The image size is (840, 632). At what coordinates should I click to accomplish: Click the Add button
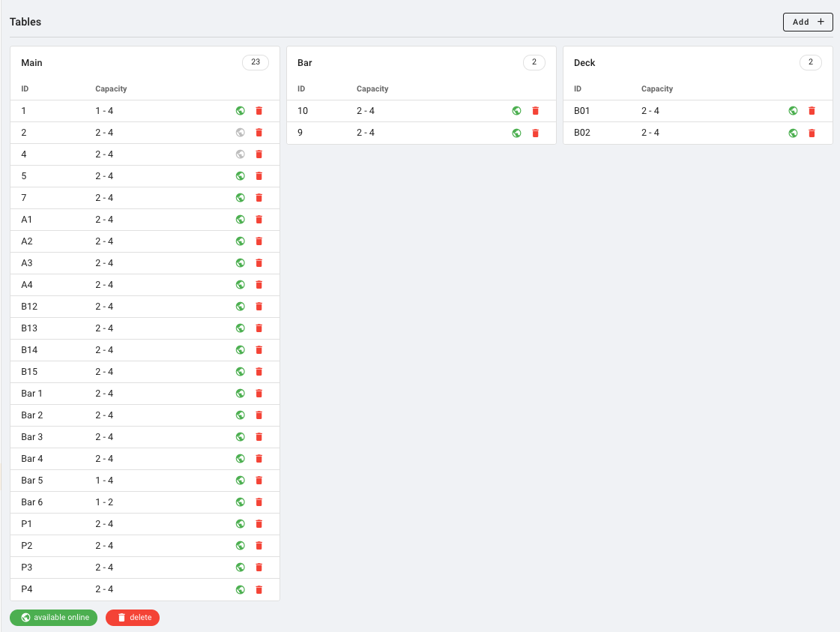coord(808,22)
